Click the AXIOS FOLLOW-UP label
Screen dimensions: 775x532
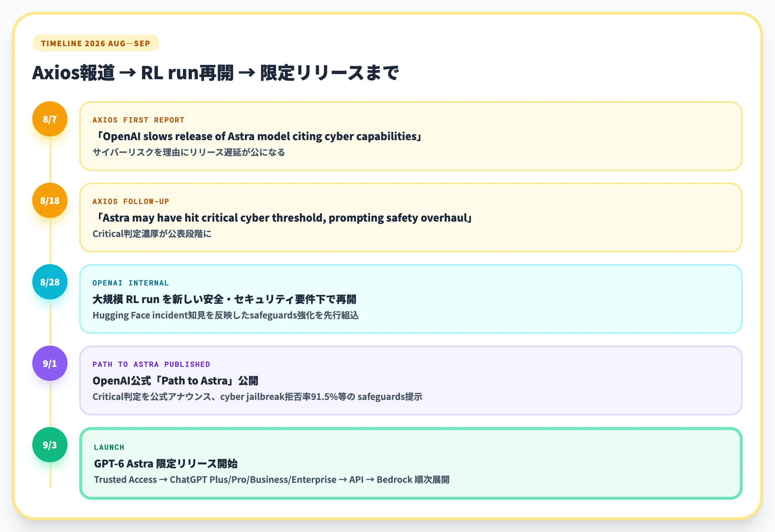131,201
